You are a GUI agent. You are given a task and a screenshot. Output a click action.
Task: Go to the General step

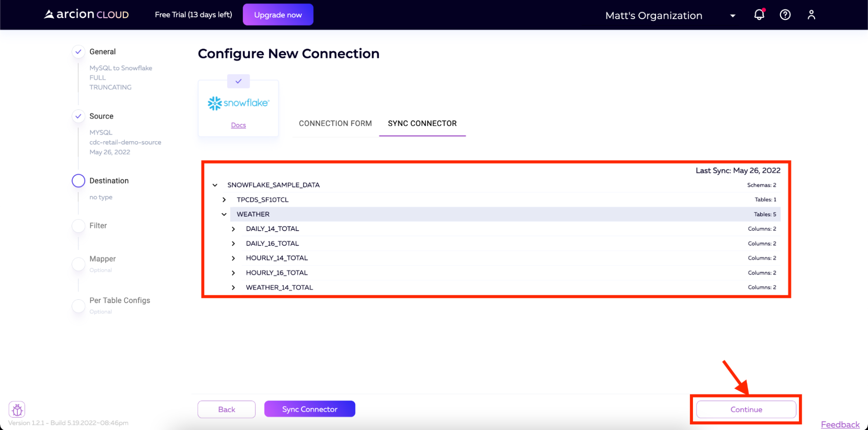(x=102, y=52)
